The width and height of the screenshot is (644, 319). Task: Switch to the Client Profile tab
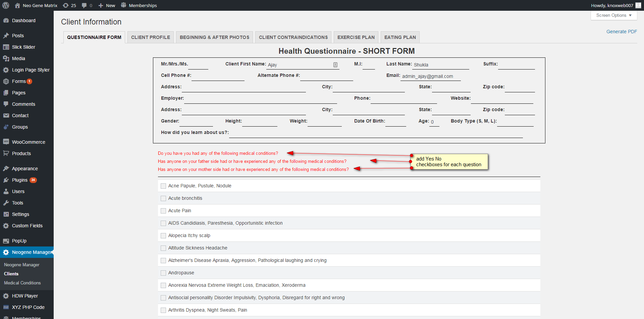tap(150, 37)
